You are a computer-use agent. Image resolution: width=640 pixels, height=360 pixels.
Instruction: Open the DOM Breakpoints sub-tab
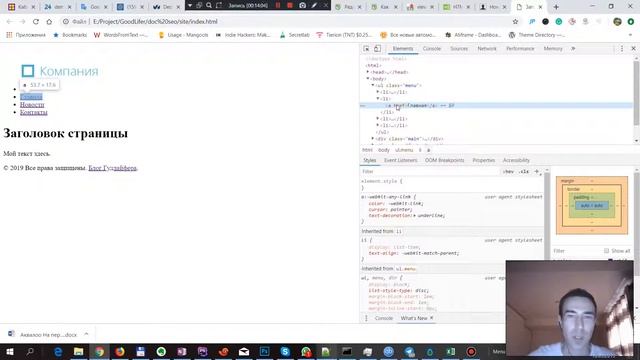[x=444, y=160]
